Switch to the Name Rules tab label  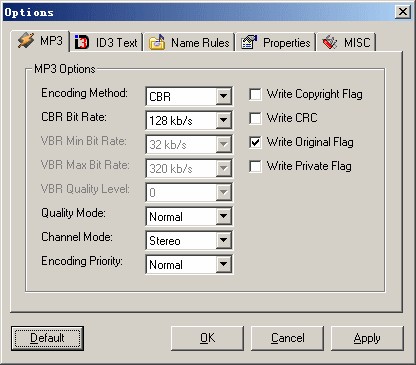pos(200,43)
